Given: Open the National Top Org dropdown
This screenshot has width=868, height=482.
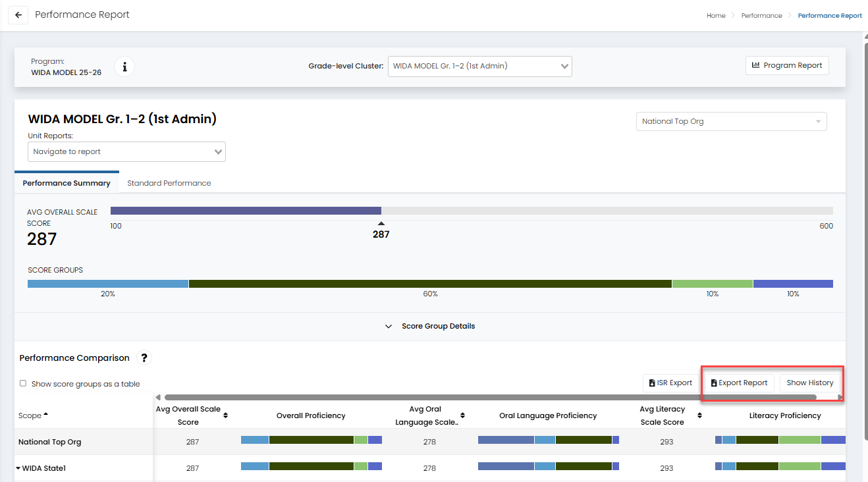Looking at the screenshot, I should [x=730, y=121].
